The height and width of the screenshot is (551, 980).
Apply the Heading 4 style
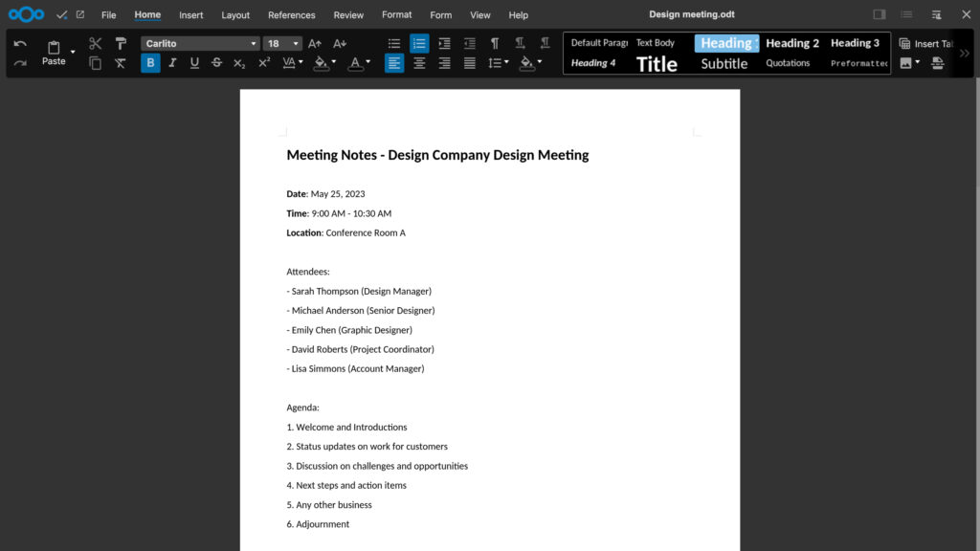pyautogui.click(x=593, y=63)
